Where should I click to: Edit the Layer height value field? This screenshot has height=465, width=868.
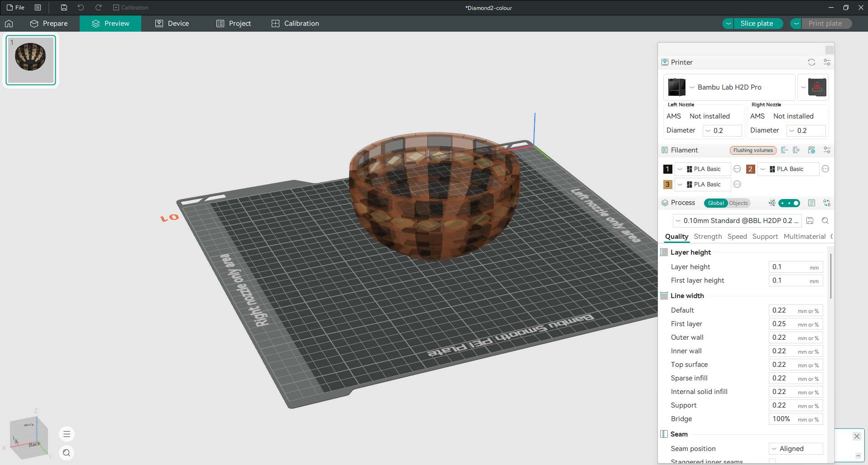(x=796, y=267)
